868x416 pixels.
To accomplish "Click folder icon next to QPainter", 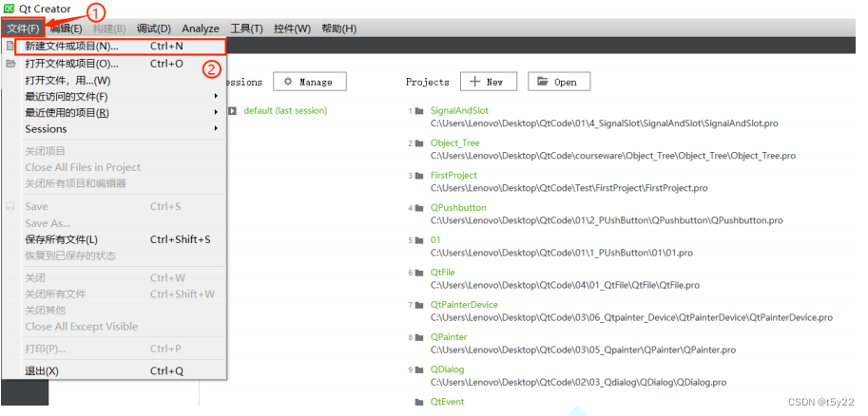I will coord(419,337).
